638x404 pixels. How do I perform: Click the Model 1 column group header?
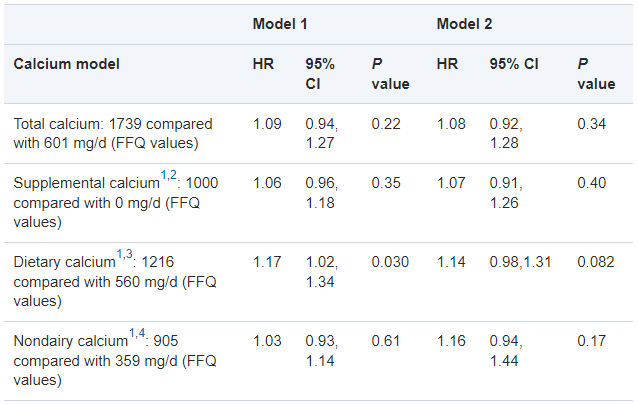[x=279, y=23]
